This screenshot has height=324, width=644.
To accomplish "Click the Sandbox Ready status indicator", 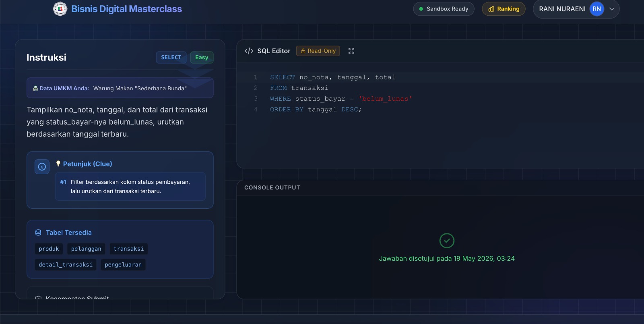I will [444, 9].
